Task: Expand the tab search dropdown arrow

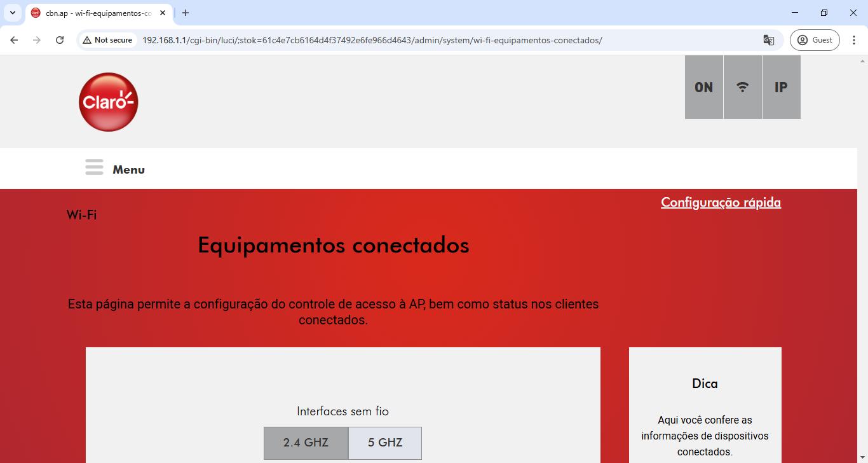Action: 12,13
